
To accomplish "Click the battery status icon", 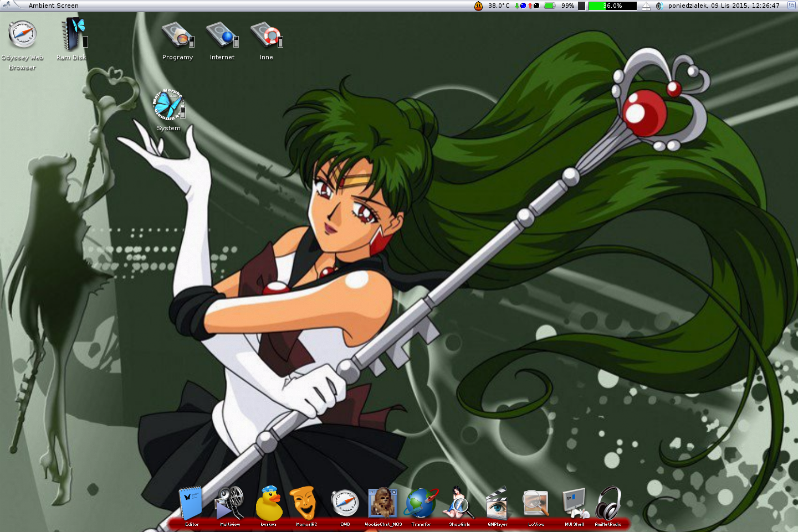I will point(550,6).
